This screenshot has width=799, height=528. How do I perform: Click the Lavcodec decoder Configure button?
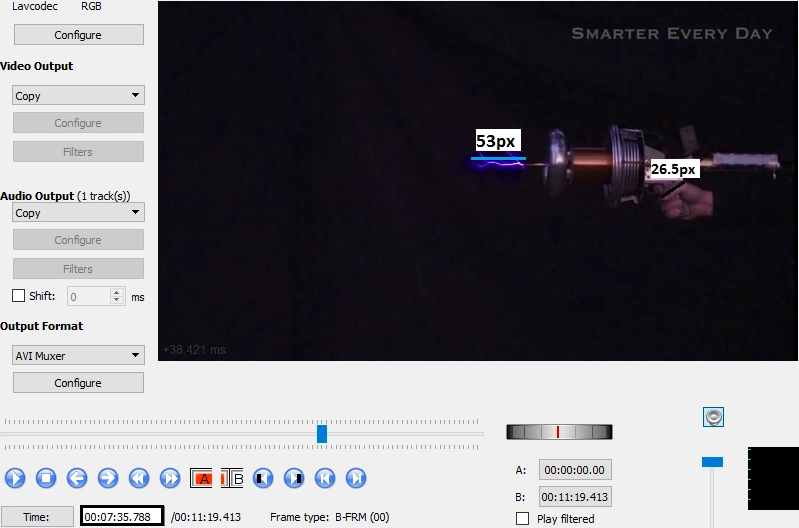pyautogui.click(x=78, y=35)
